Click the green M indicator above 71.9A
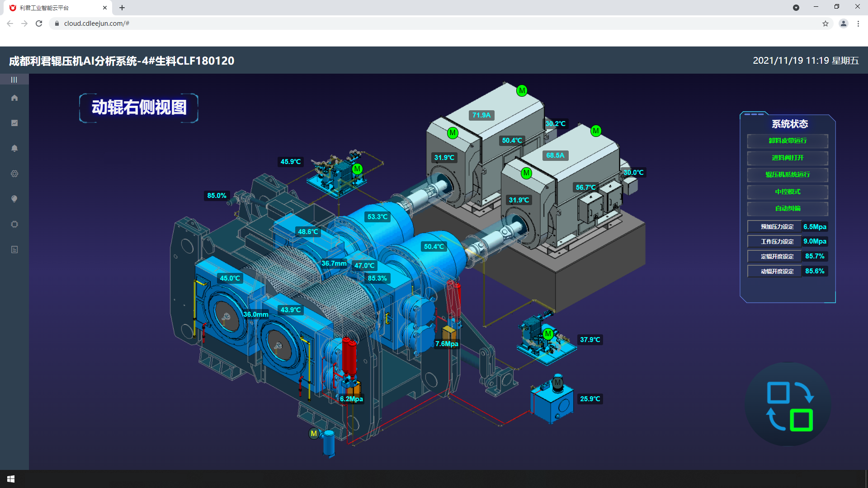 (x=522, y=91)
